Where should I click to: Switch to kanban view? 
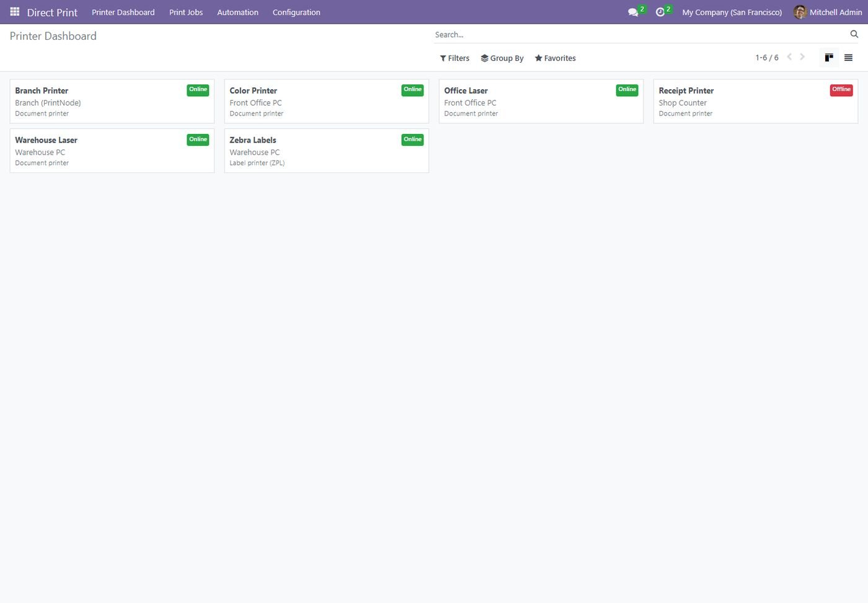coord(829,58)
